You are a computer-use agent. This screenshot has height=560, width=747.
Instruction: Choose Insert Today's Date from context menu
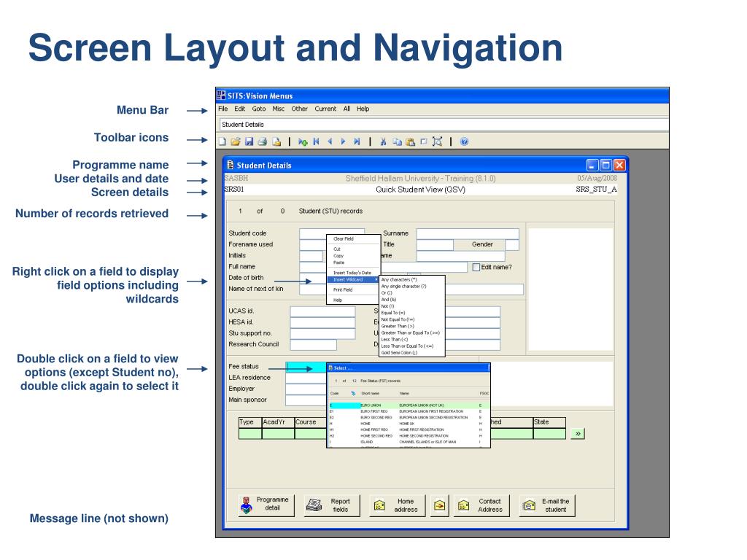[352, 273]
